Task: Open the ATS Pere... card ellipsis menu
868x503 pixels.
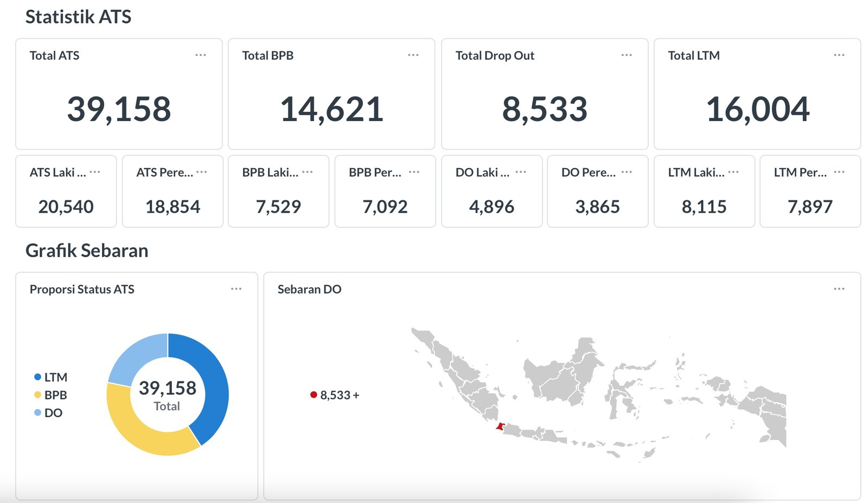Action: [202, 172]
